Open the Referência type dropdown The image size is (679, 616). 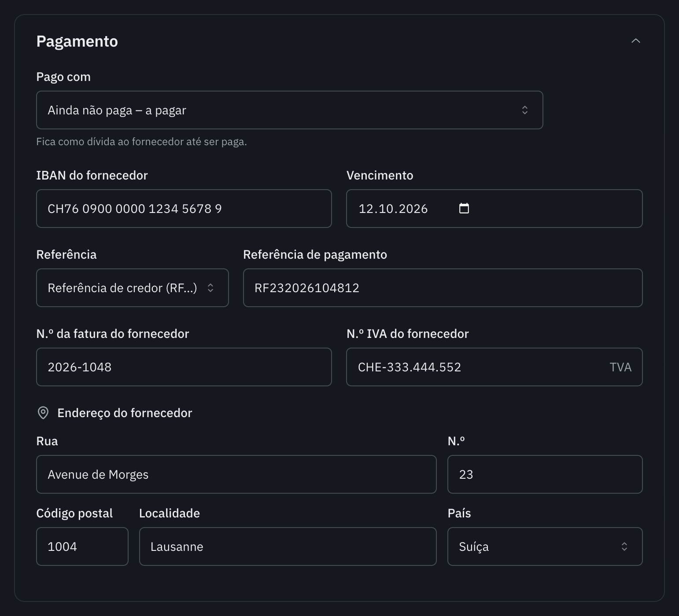(133, 288)
